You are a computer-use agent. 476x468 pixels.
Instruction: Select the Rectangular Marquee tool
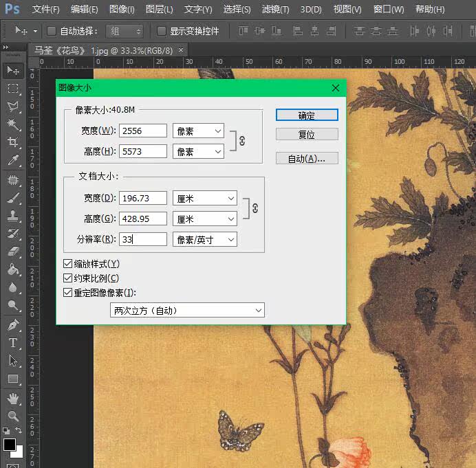click(13, 88)
